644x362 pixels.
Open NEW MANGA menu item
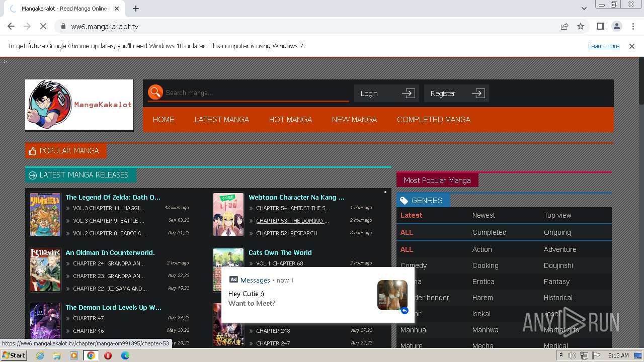pos(354,120)
